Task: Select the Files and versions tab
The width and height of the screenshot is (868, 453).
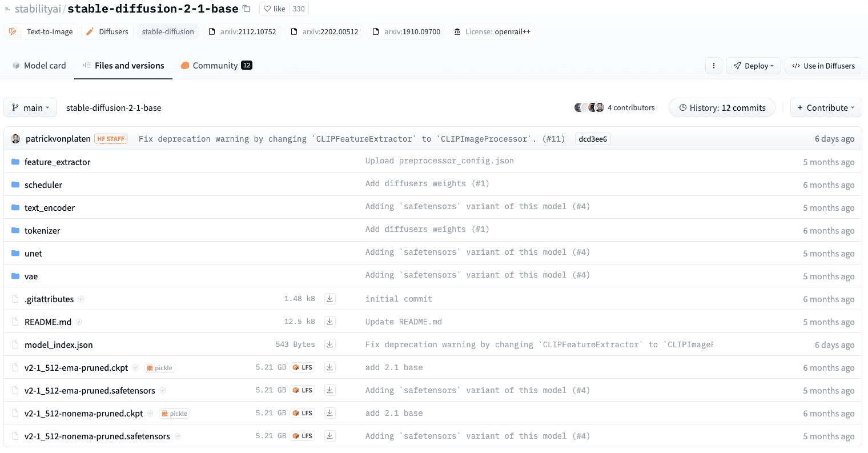Action: click(123, 66)
